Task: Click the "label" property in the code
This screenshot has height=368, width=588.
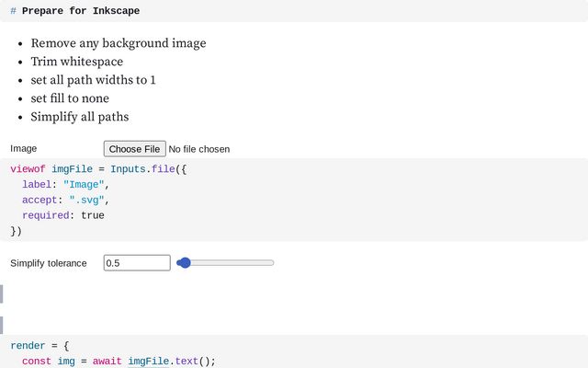Action: point(37,185)
